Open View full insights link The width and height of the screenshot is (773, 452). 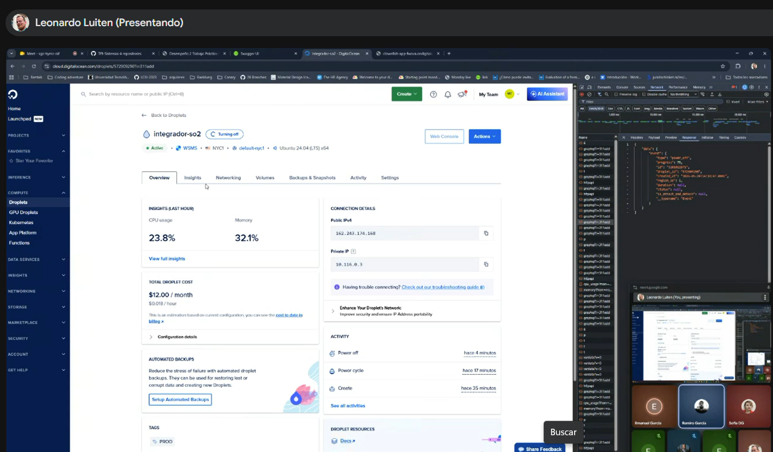point(167,258)
